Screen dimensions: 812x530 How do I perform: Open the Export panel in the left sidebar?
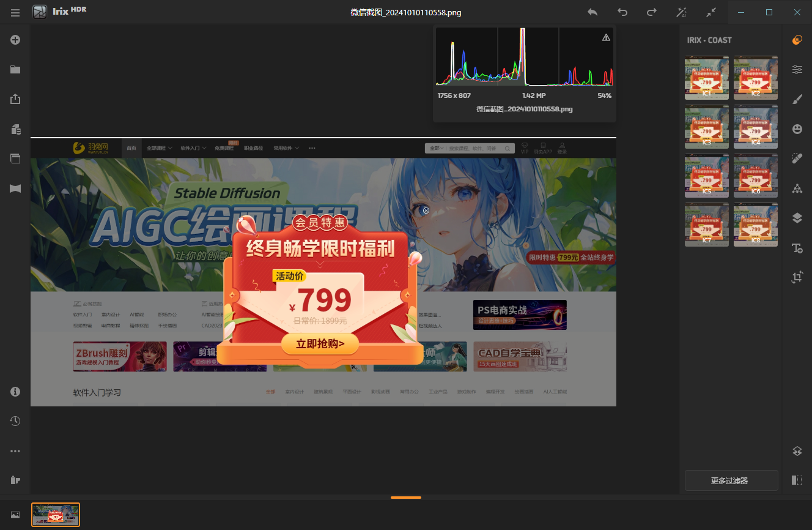tap(15, 99)
